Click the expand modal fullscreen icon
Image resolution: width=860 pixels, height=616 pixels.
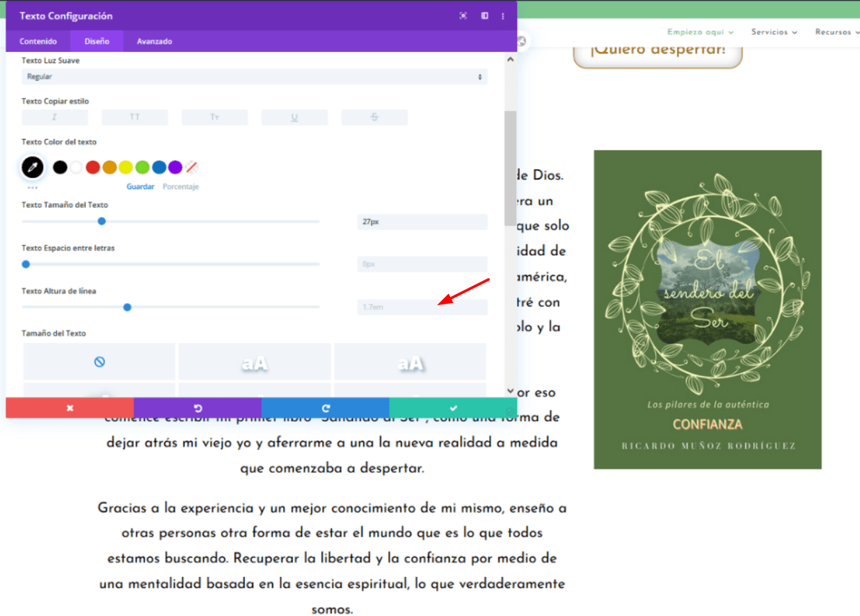pos(463,16)
